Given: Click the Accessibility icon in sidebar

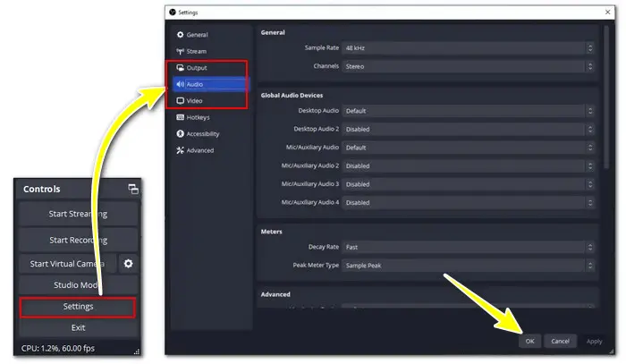Looking at the screenshot, I should [x=181, y=134].
